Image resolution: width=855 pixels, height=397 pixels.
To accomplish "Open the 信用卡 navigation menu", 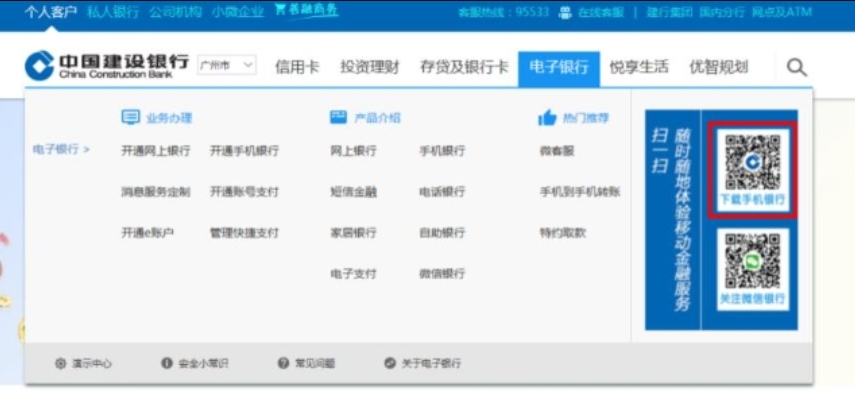I will point(297,67).
